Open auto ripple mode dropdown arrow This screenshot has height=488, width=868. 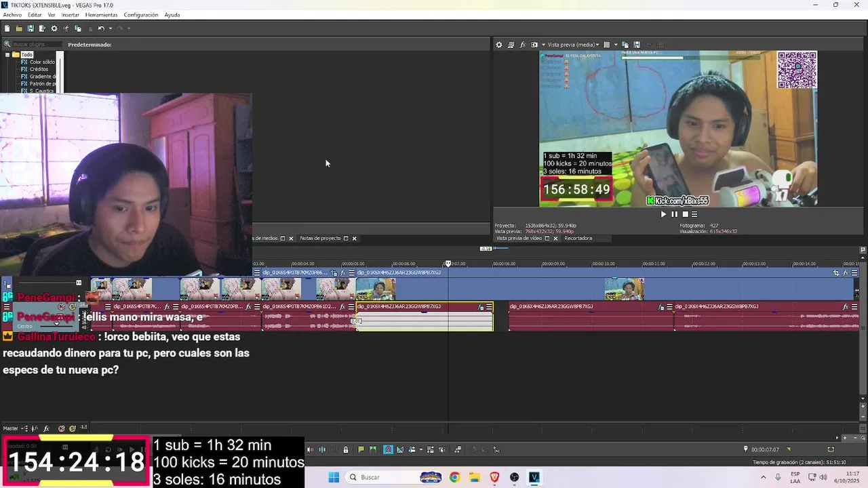(x=421, y=449)
